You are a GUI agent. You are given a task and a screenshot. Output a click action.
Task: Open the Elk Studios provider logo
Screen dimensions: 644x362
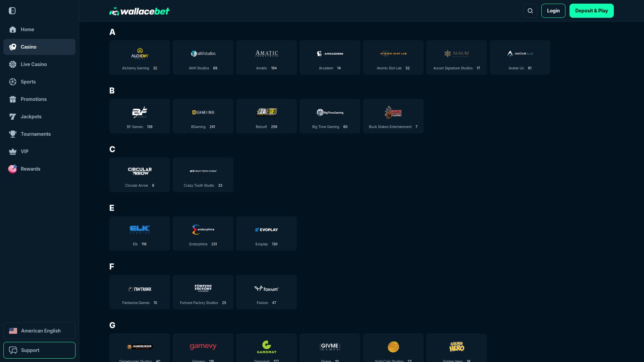point(140,230)
